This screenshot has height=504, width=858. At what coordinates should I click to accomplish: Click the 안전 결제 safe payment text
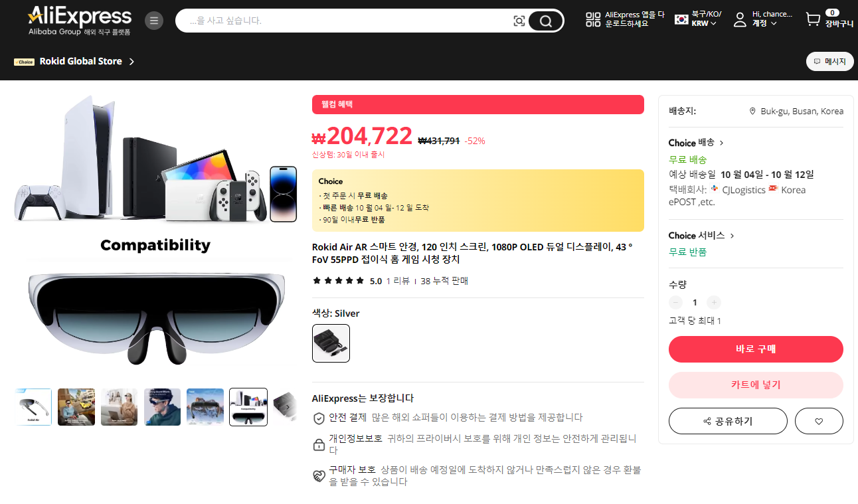coord(348,418)
